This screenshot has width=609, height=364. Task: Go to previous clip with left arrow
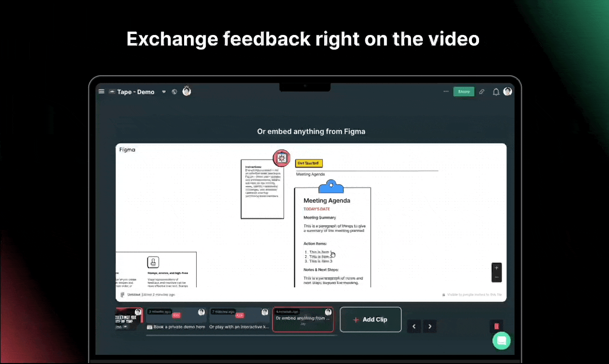click(x=414, y=326)
